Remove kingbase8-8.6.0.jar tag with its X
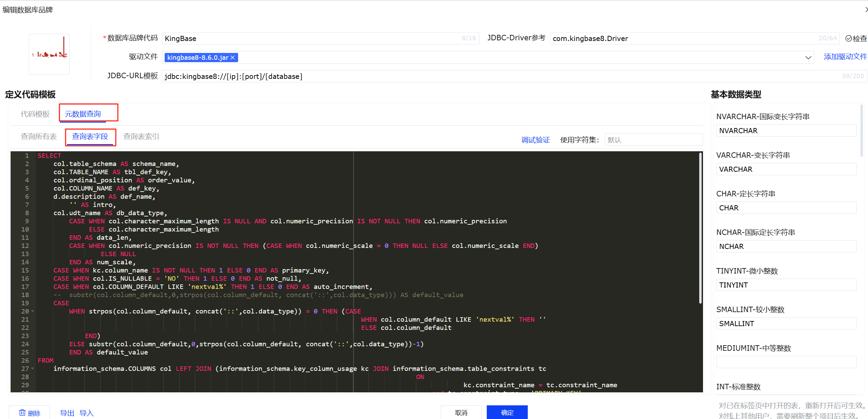The height and width of the screenshot is (419, 868). (x=233, y=57)
